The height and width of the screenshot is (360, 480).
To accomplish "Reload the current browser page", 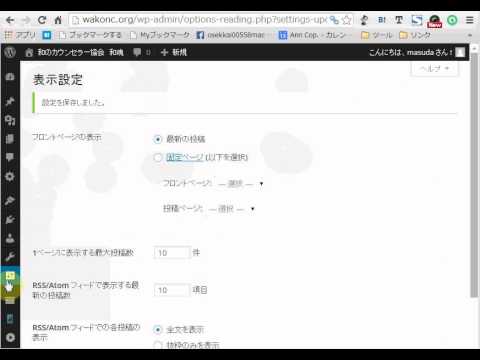I will (42, 20).
